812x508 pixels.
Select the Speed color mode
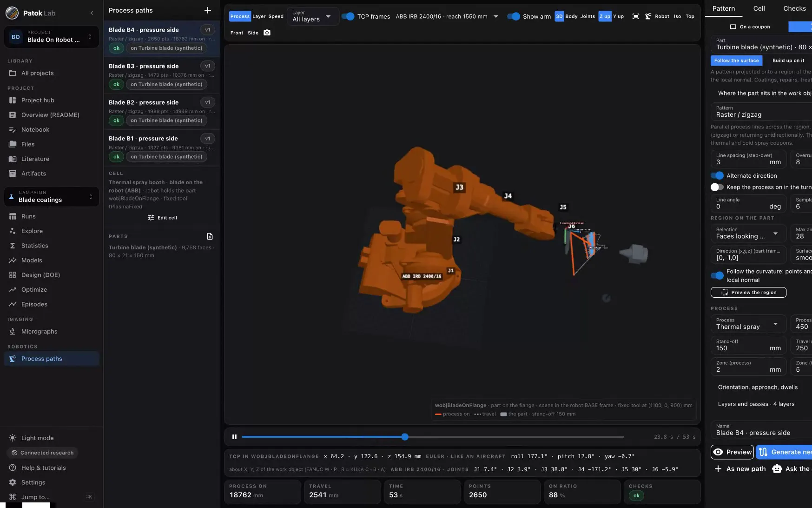point(276,16)
